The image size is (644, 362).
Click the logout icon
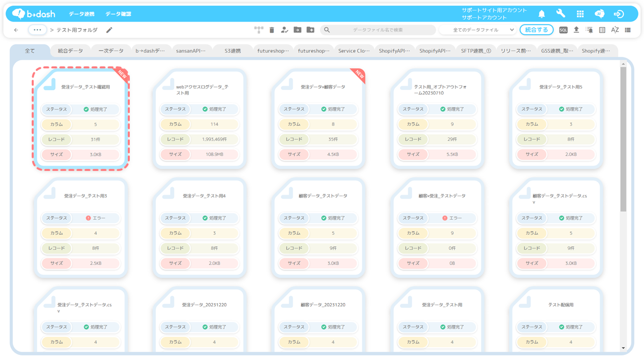point(619,14)
